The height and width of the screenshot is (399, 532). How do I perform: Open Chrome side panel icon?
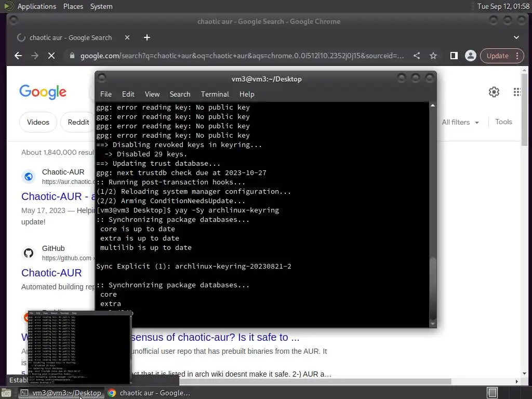[x=454, y=56]
